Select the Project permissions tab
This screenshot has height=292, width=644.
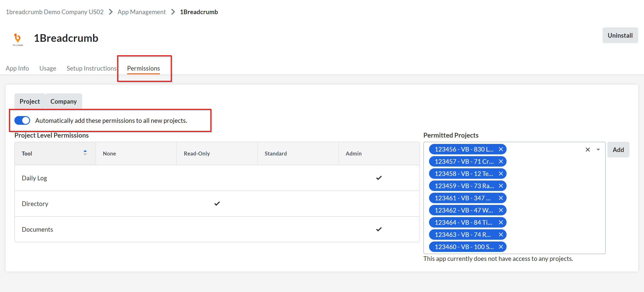[30, 101]
